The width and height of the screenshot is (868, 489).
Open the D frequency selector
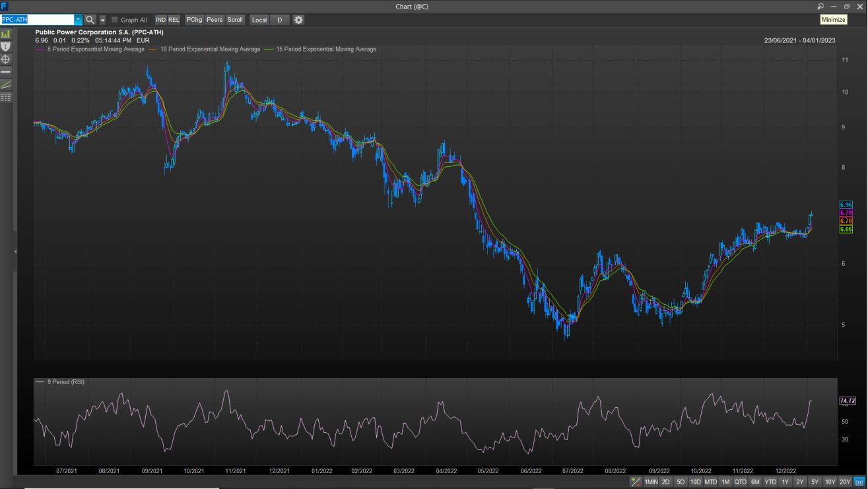pyautogui.click(x=279, y=20)
